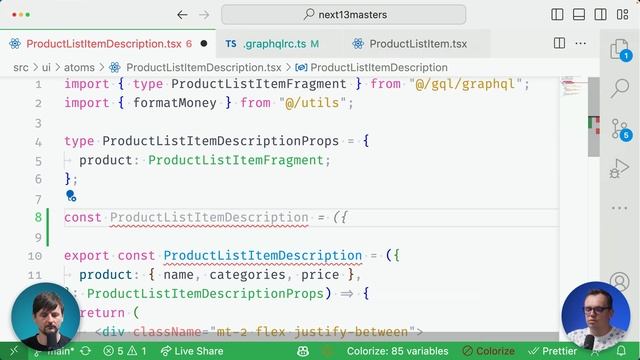Open the Explorer view in activity bar
Screen dimensions: 640x360
620,50
